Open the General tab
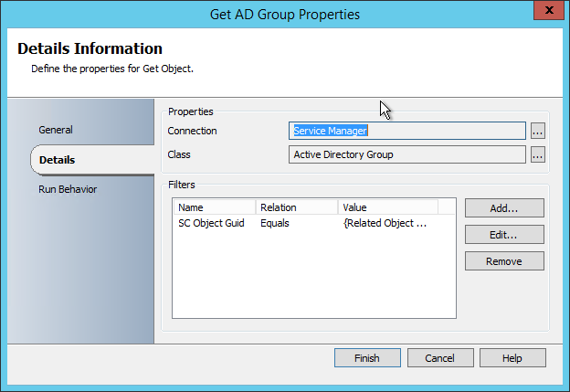Image resolution: width=570 pixels, height=392 pixels. [x=56, y=130]
